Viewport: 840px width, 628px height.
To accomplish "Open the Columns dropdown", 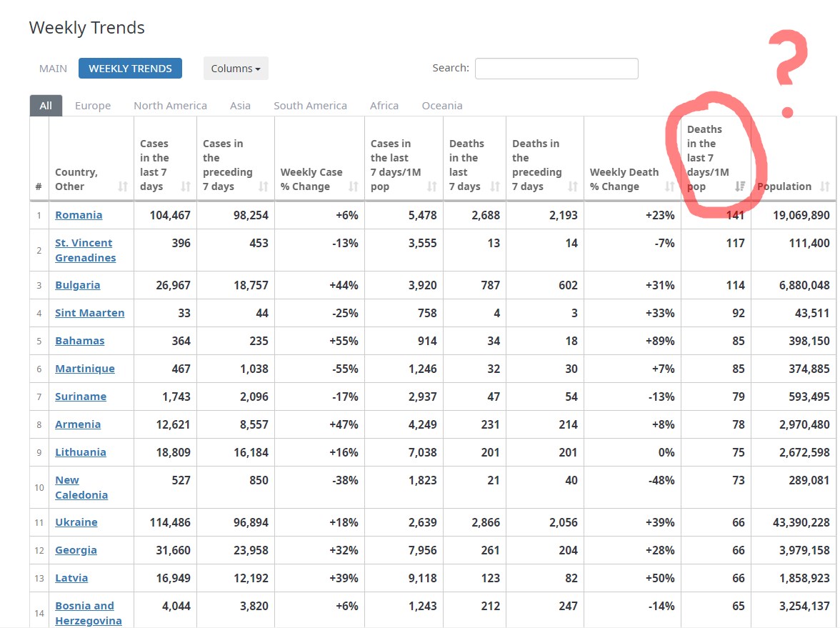I will click(236, 69).
